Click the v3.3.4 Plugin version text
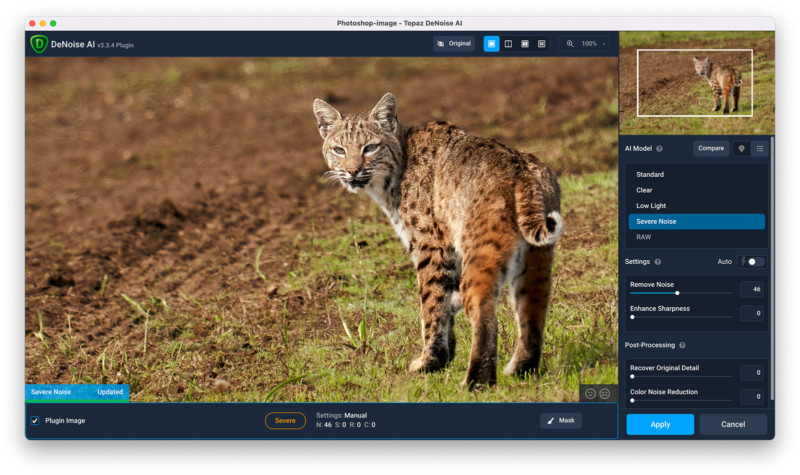The image size is (800, 475). click(x=115, y=45)
